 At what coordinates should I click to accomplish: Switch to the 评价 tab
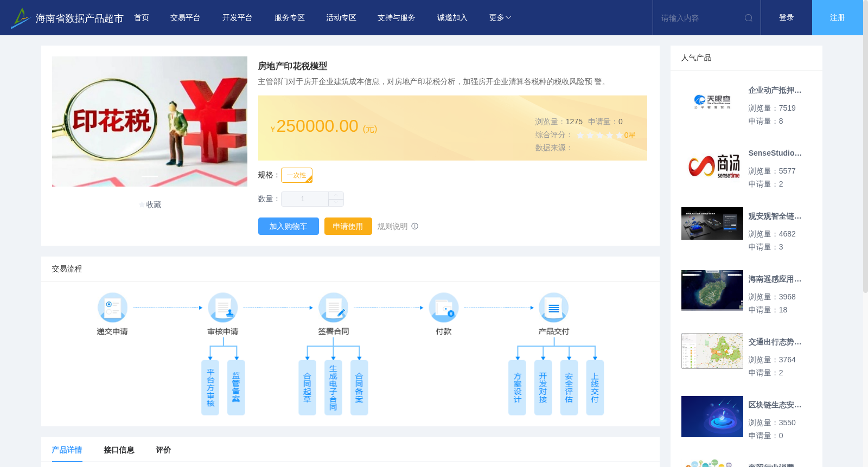pos(163,450)
